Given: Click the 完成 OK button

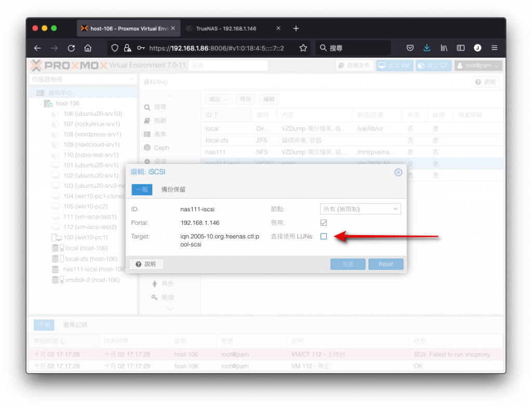Looking at the screenshot, I should [x=348, y=264].
